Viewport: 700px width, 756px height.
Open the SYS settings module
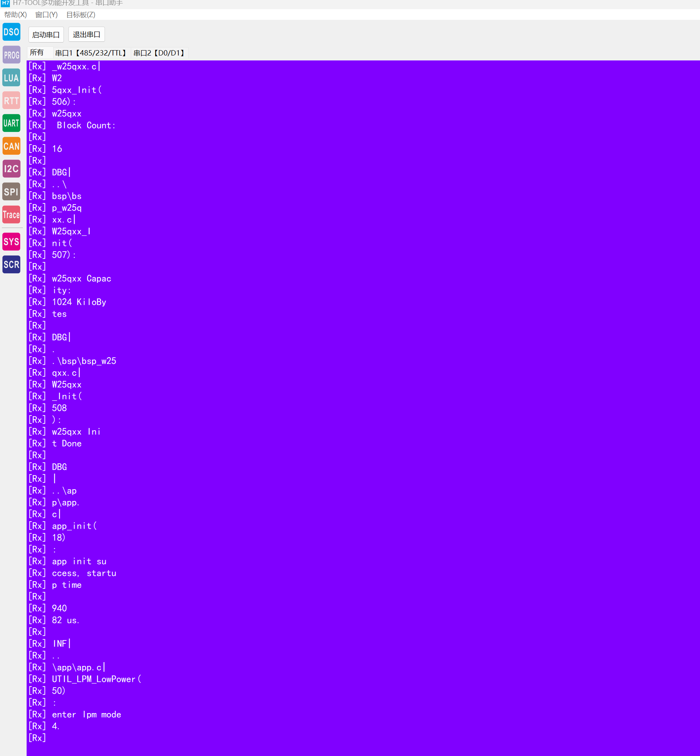11,242
